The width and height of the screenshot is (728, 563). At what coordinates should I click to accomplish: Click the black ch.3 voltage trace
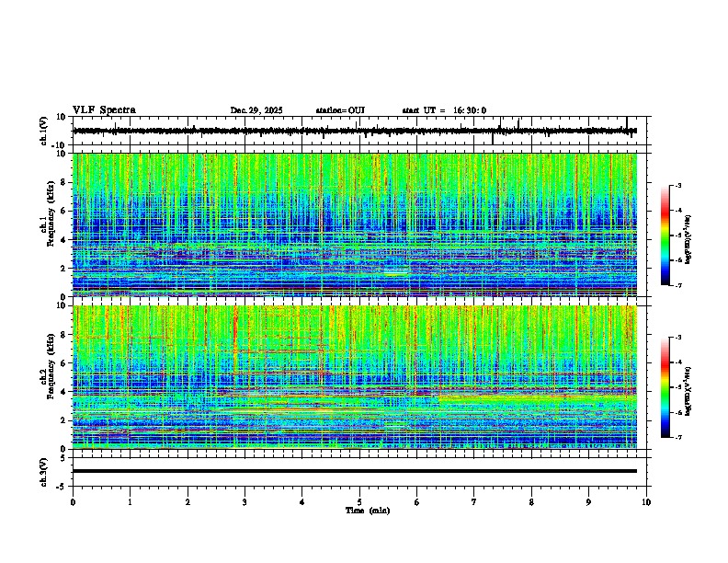click(x=355, y=471)
